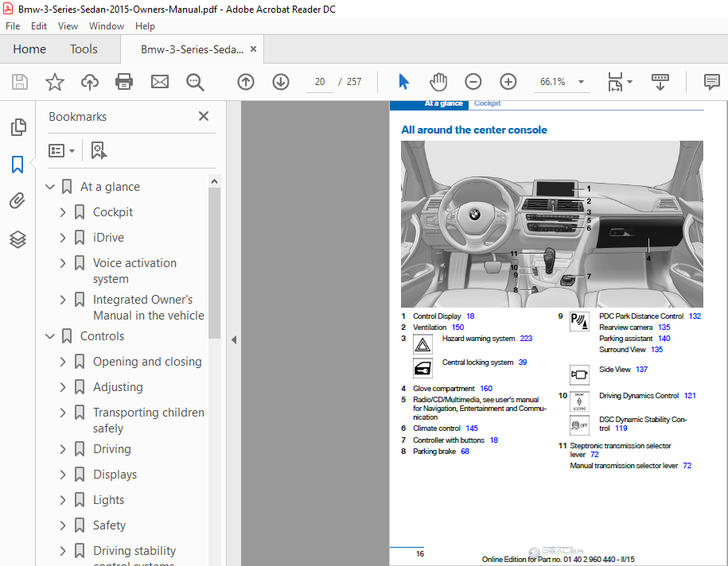
Task: Switch to the Home tab
Action: pyautogui.click(x=29, y=49)
